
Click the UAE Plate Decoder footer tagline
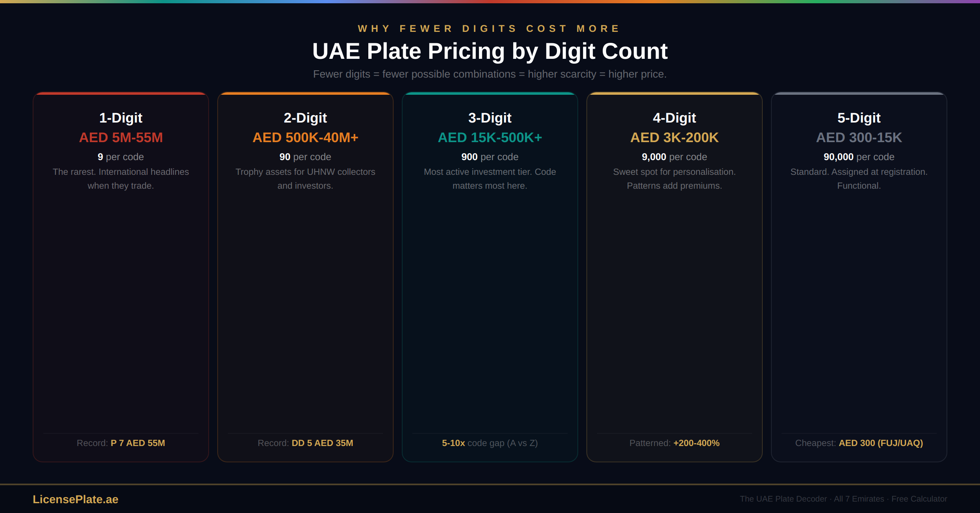click(843, 499)
